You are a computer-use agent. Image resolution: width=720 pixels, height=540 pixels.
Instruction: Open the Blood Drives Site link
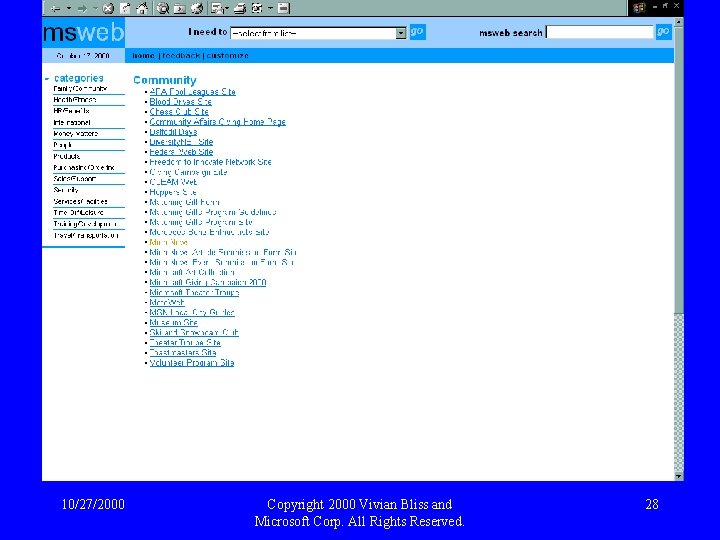point(180,102)
